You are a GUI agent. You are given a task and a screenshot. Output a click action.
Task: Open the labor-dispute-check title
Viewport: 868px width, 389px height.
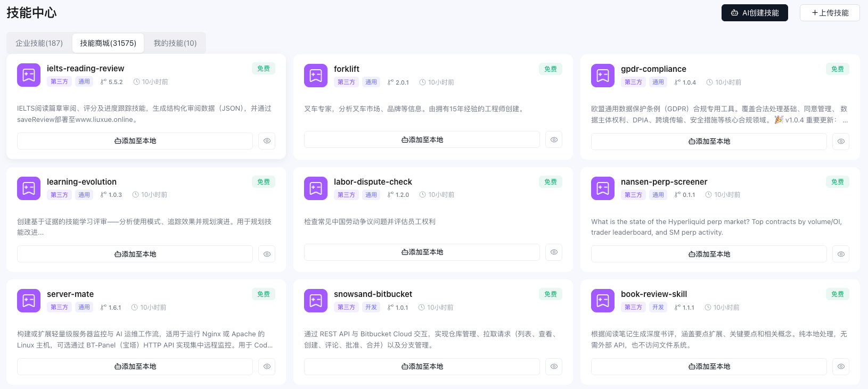[x=373, y=182]
